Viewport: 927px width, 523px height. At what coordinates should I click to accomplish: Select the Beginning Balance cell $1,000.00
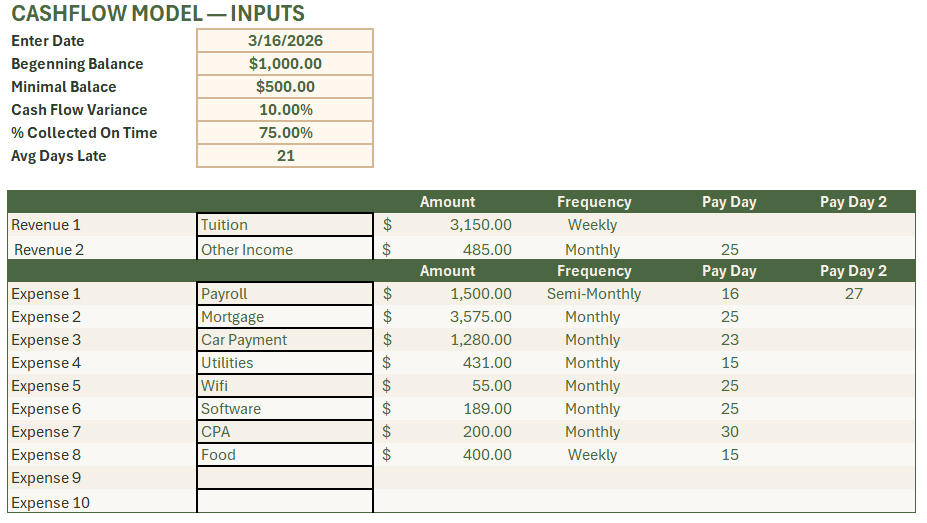click(x=285, y=64)
